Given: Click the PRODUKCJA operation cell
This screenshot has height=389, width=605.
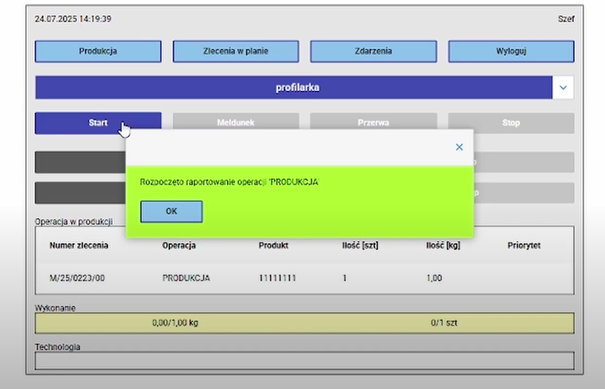Looking at the screenshot, I should pos(186,278).
